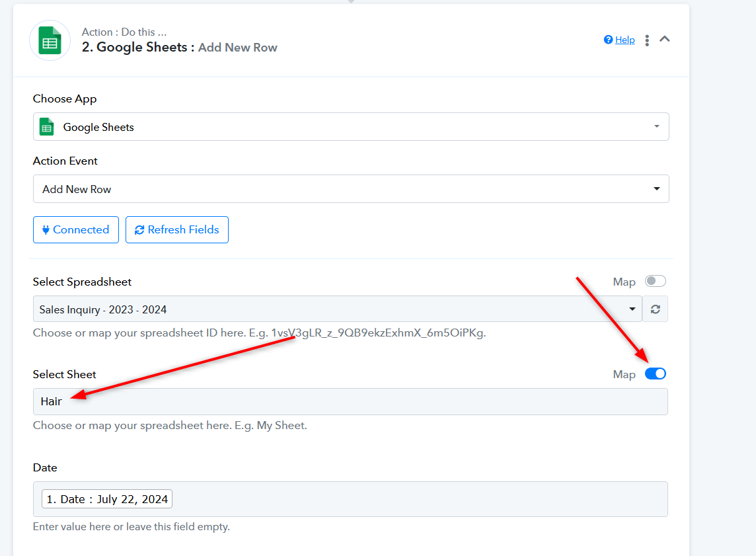Open the Select Spreadsheet dropdown
The height and width of the screenshot is (556, 756).
pyautogui.click(x=337, y=309)
